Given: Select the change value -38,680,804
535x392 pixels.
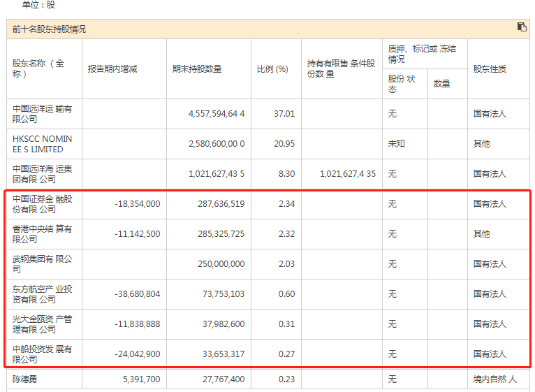Looking at the screenshot, I should 138,294.
